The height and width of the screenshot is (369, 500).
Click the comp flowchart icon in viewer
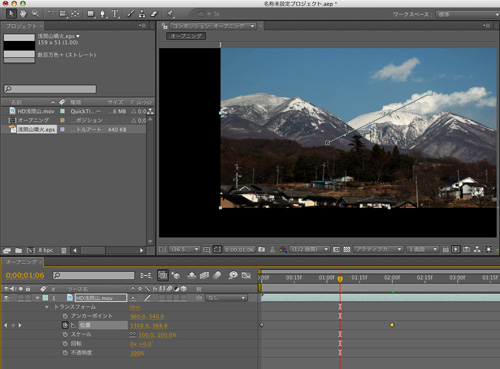pyautogui.click(x=477, y=249)
